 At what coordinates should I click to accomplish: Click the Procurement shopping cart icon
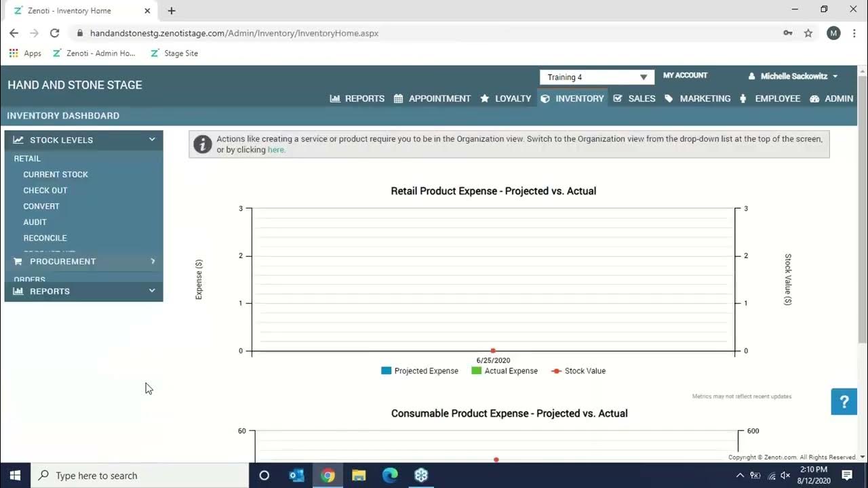(18, 261)
